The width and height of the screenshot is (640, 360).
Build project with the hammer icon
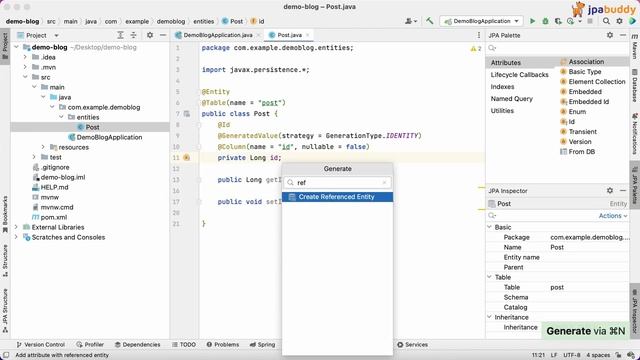(429, 21)
